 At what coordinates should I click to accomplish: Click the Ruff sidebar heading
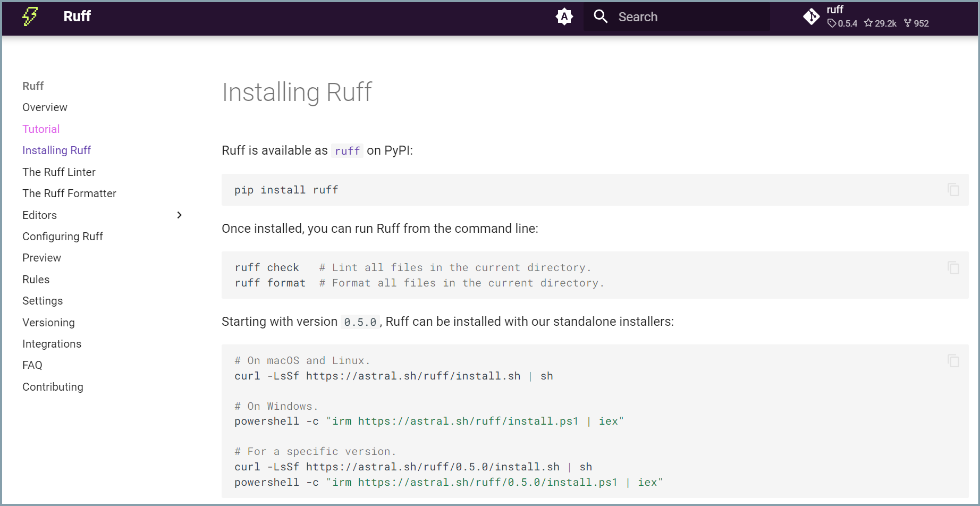coord(33,86)
